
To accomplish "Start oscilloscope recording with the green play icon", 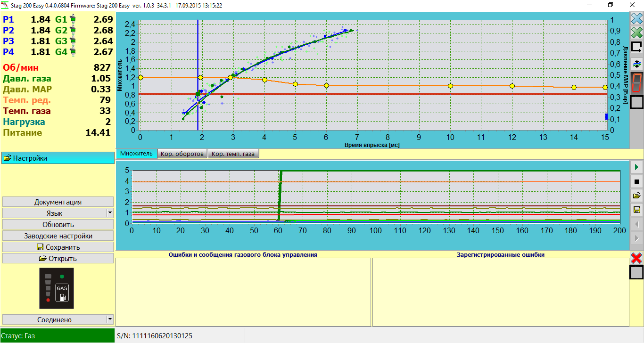I will [636, 166].
